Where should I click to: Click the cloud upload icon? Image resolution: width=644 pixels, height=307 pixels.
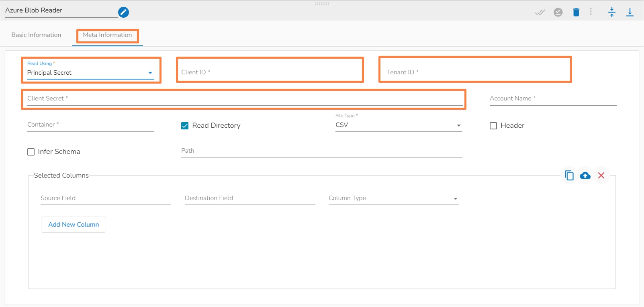point(585,176)
